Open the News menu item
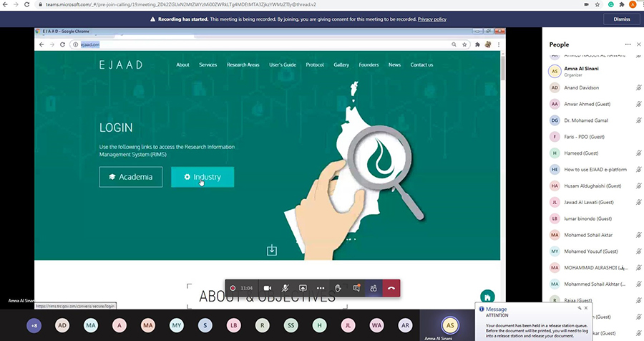Screen dimensions: 644x341 coord(394,65)
